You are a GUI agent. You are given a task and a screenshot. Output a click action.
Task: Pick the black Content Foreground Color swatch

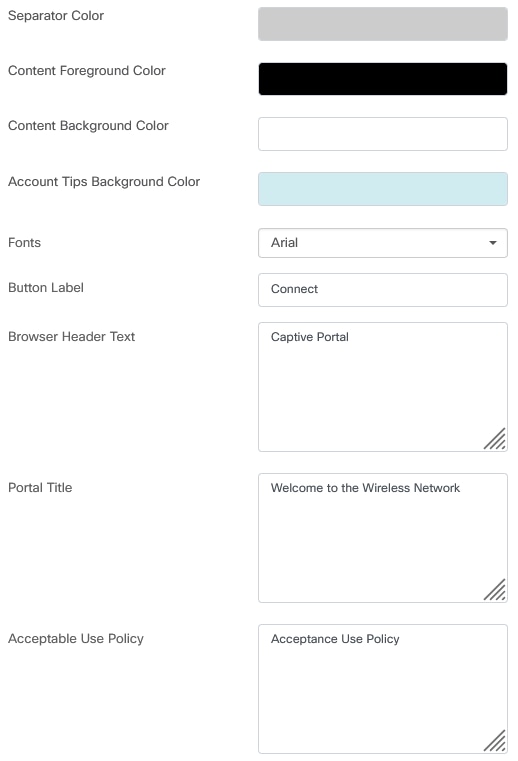pos(383,79)
